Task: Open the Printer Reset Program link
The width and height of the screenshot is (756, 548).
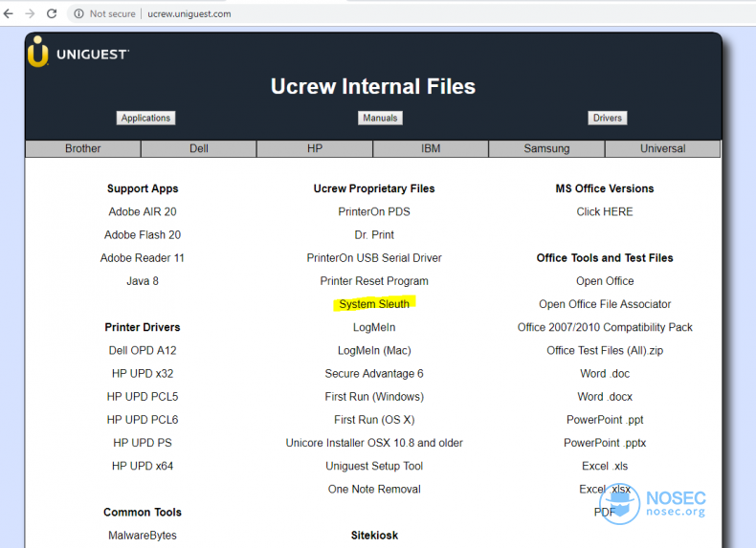Action: pos(374,281)
